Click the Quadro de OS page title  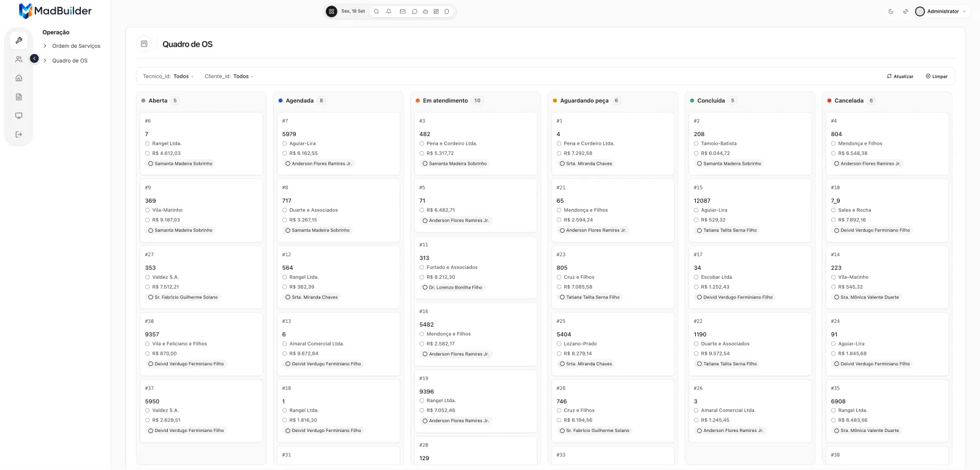pos(187,44)
